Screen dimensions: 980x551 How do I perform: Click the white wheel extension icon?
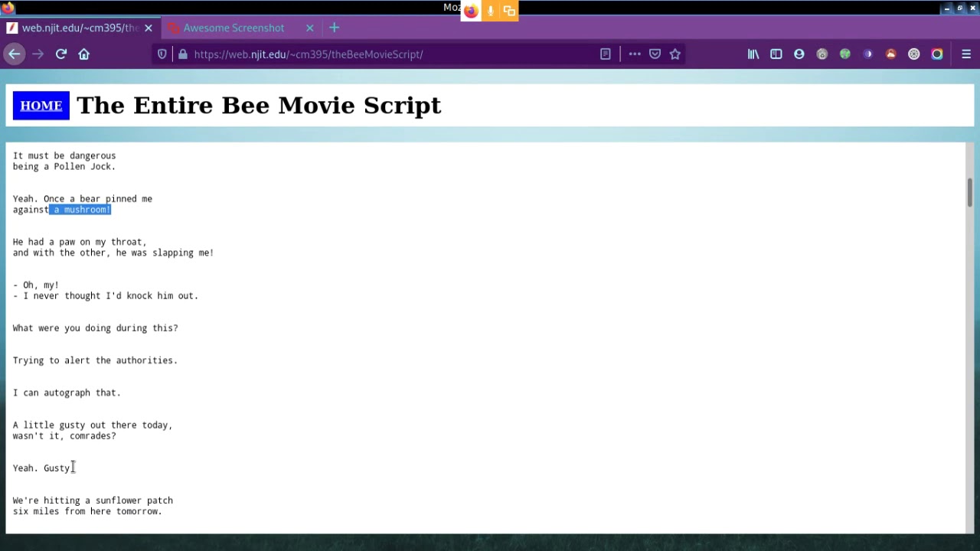(x=914, y=54)
